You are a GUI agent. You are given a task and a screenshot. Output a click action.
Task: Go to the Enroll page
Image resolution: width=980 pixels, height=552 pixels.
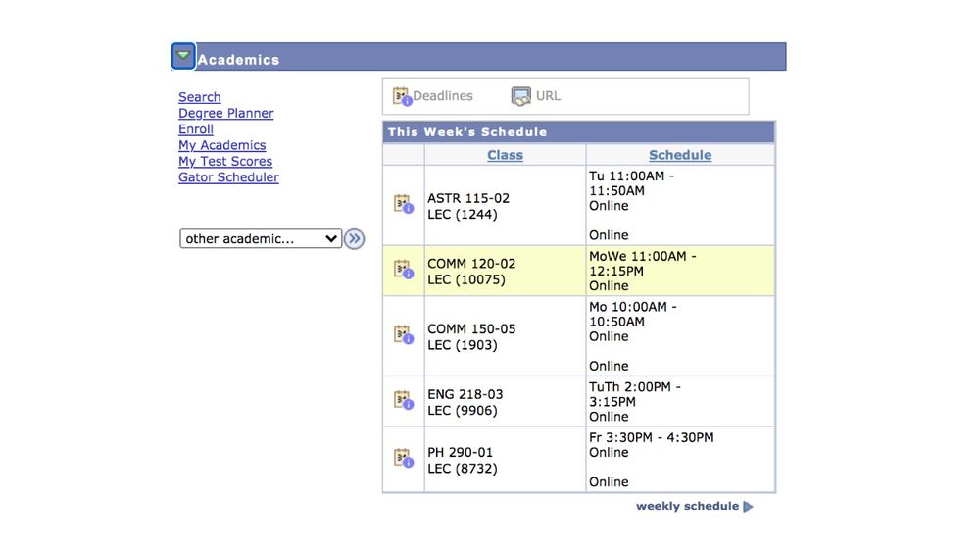tap(195, 129)
